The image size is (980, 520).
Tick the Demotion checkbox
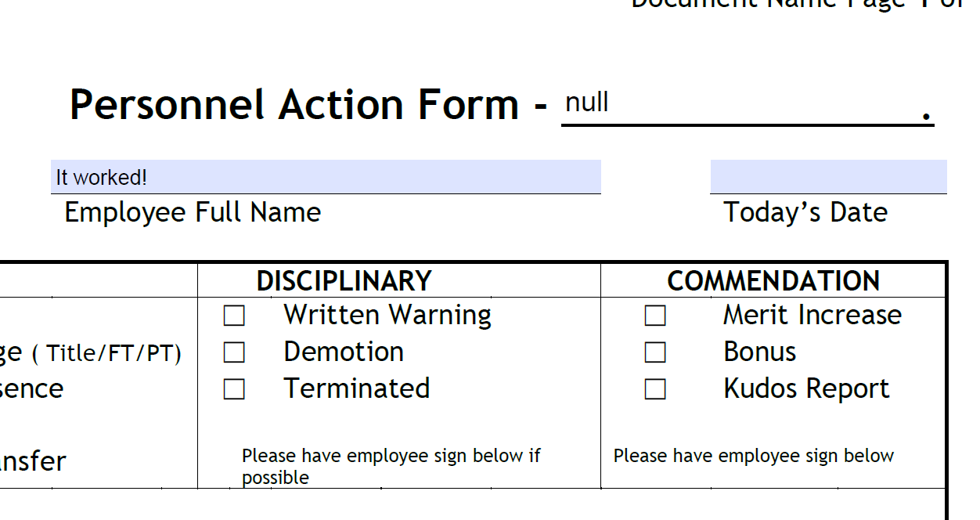(234, 353)
